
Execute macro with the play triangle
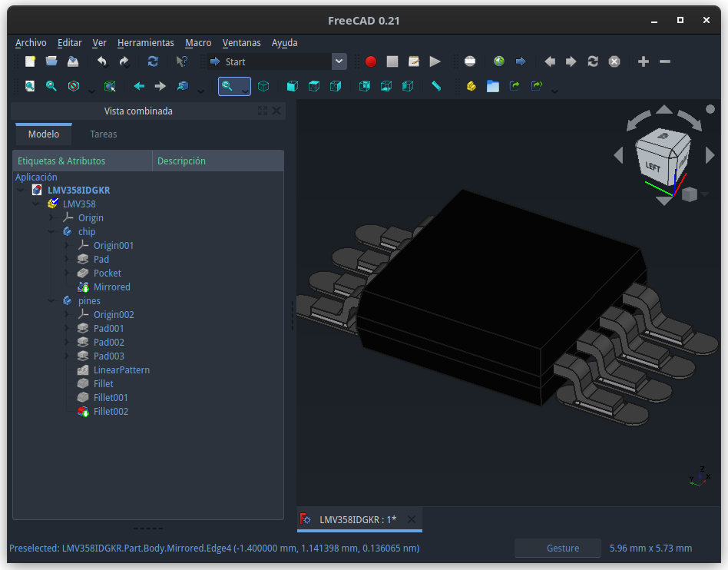(435, 61)
